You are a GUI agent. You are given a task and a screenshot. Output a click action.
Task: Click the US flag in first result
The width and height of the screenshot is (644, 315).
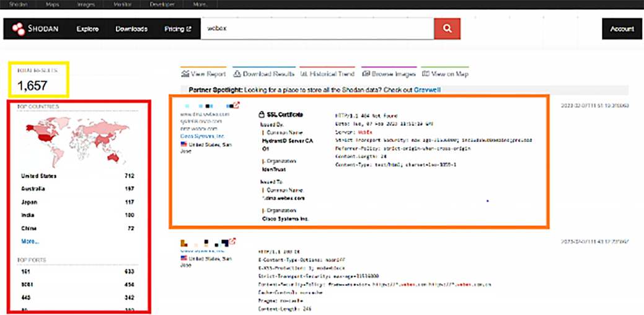[x=183, y=144]
